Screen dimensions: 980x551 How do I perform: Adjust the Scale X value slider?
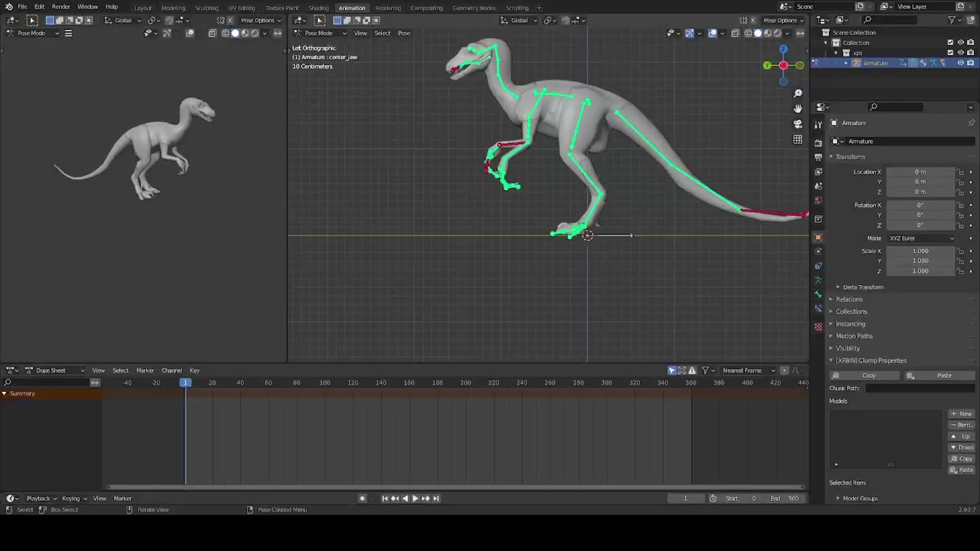920,251
